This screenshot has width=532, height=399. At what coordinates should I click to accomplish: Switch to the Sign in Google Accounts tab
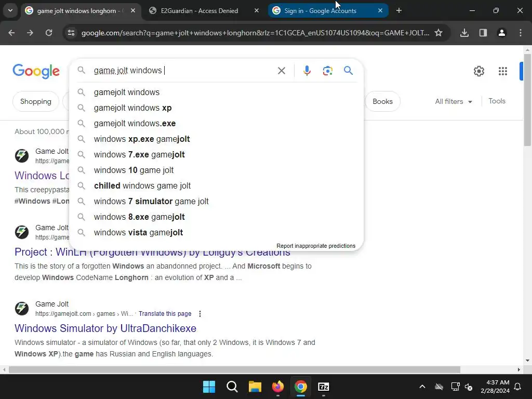(320, 10)
